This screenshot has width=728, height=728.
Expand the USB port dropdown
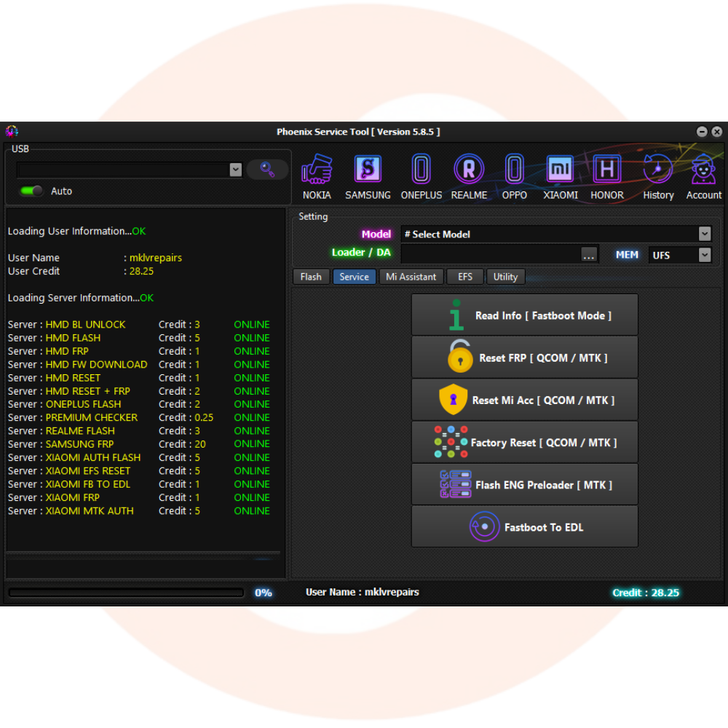(235, 170)
